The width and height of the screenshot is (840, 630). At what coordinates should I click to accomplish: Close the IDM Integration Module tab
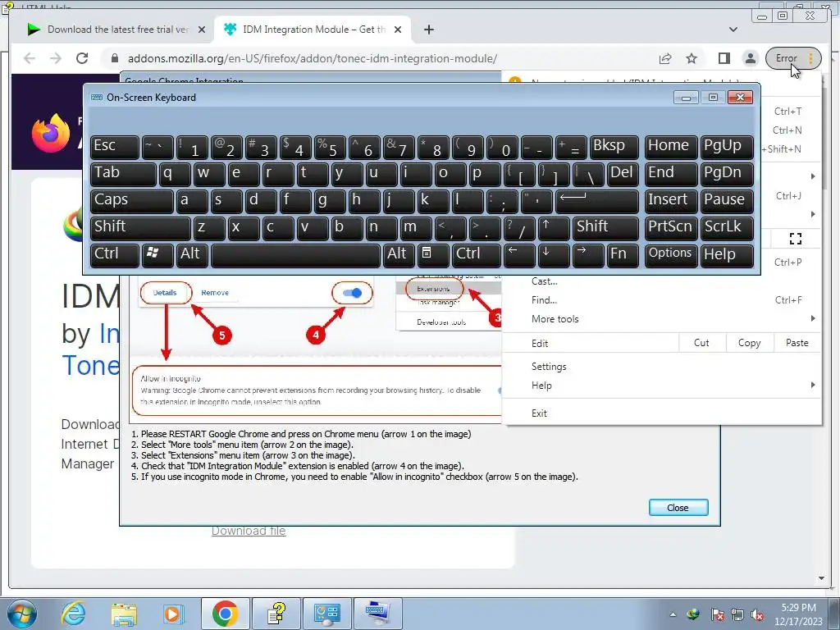click(398, 30)
